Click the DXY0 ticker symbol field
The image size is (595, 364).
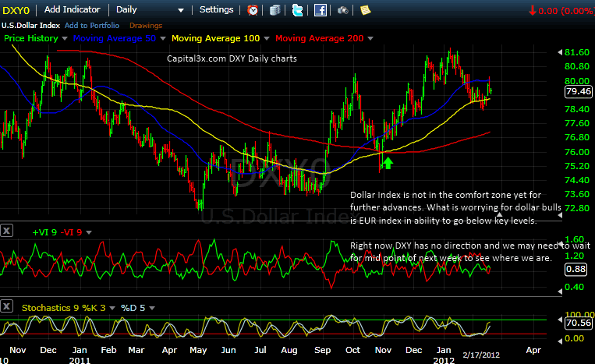pyautogui.click(x=19, y=10)
